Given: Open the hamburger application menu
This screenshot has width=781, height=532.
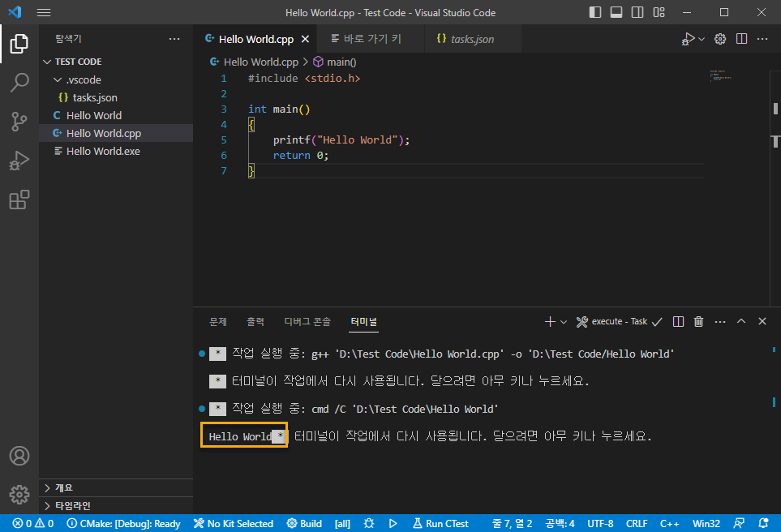Looking at the screenshot, I should point(44,12).
